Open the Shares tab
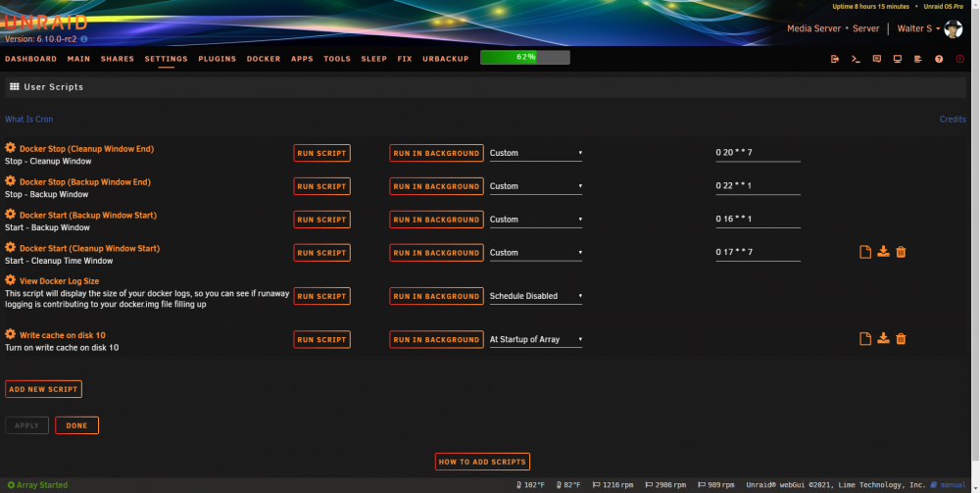The height and width of the screenshot is (493, 980). [118, 59]
